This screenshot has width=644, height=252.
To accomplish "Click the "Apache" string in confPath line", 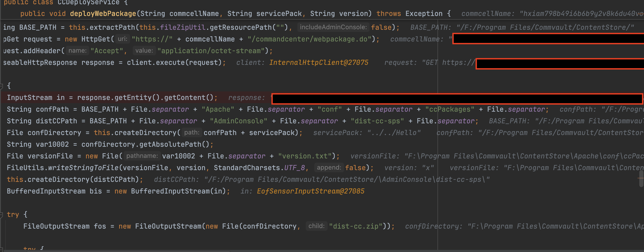I will coord(218,109).
